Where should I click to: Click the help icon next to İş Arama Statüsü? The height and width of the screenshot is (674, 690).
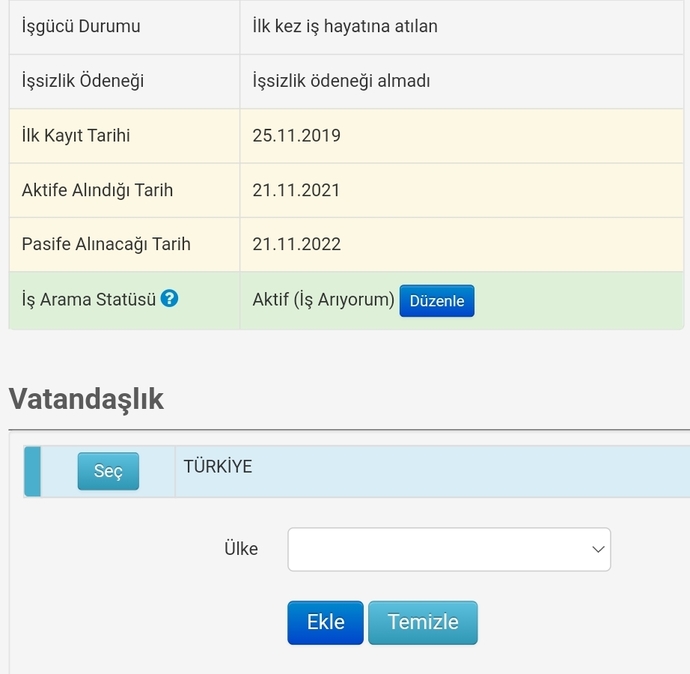pos(169,298)
